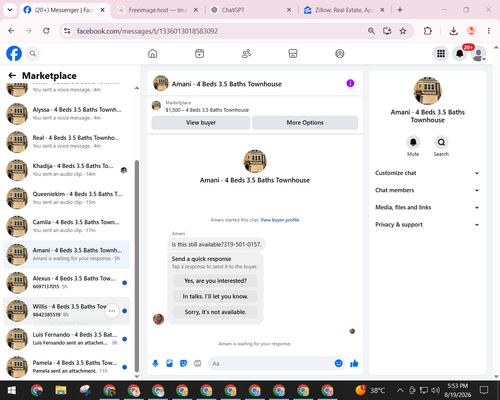This screenshot has height=400, width=500.
Task: Open the emoji picker in message box
Action: point(338,363)
